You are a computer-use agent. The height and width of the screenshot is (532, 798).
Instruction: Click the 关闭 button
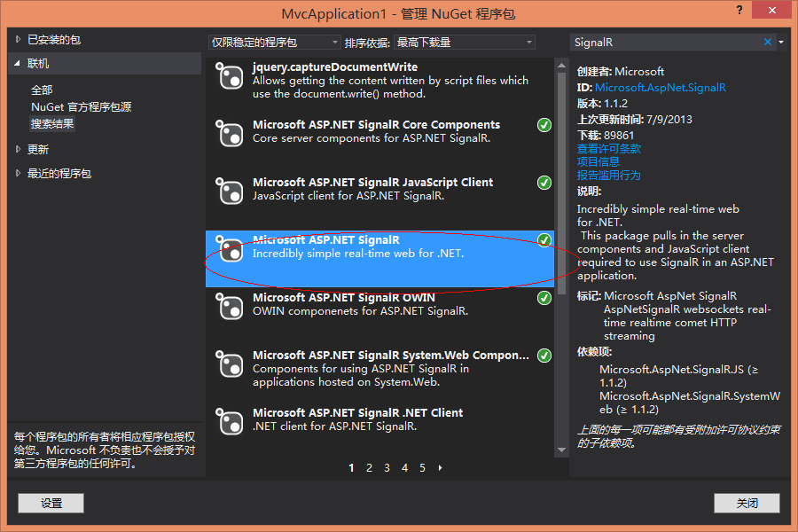[x=747, y=503]
